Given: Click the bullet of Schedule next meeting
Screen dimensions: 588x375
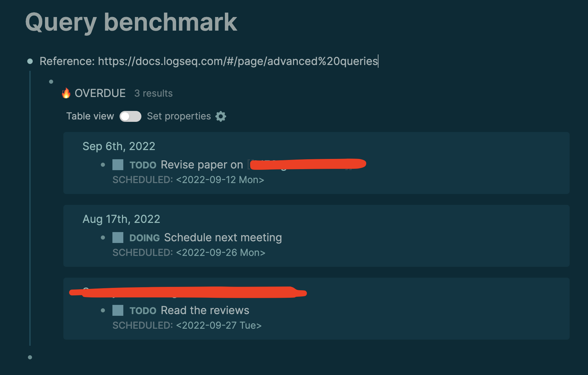Looking at the screenshot, I should [x=103, y=238].
